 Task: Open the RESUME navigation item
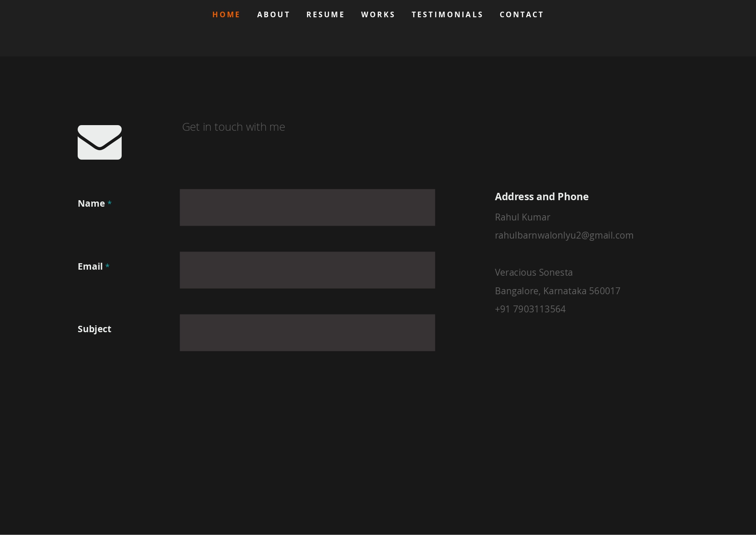tap(325, 14)
